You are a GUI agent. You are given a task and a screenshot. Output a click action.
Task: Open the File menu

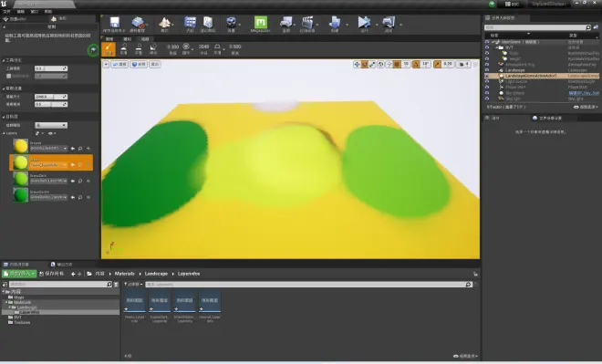[7, 12]
